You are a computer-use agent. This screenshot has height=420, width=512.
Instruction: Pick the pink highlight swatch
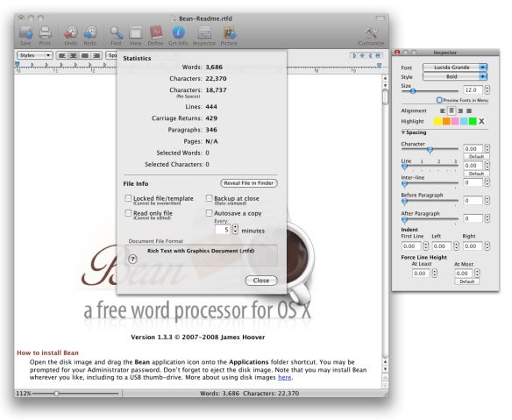(455, 122)
